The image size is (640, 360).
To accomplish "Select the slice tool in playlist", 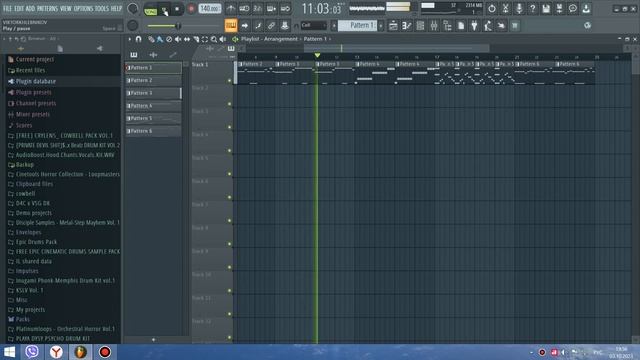I will pos(196,39).
